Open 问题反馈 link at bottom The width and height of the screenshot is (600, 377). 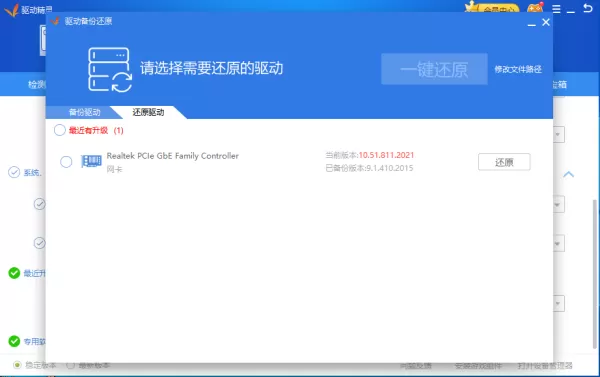[x=416, y=366]
